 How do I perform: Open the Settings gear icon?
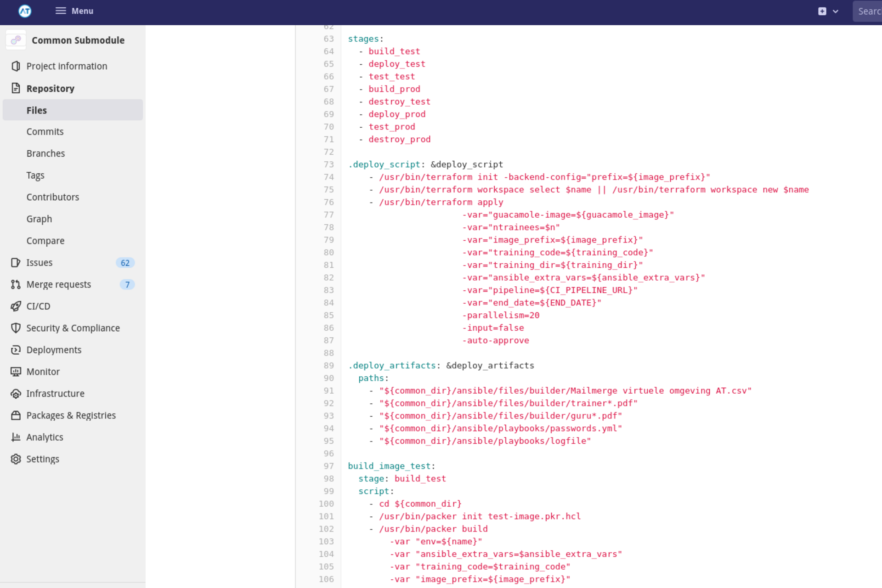(16, 459)
